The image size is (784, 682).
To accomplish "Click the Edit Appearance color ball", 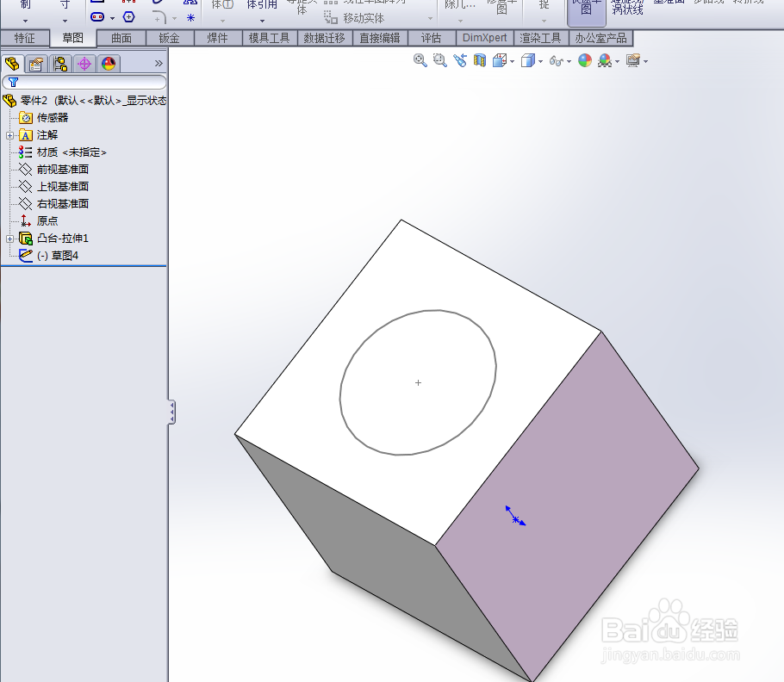I will click(585, 61).
